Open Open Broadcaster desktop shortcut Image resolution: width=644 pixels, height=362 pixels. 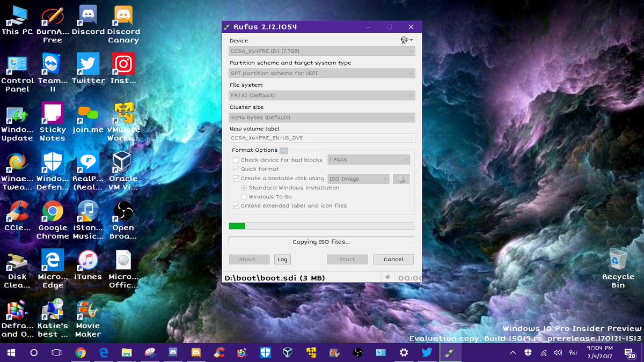(123, 220)
